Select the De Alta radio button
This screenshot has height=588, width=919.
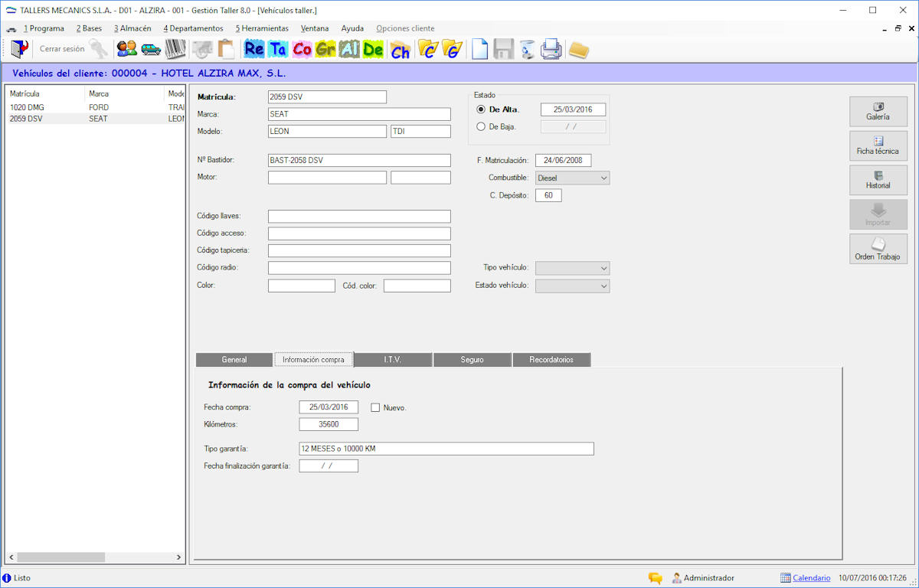click(x=481, y=109)
